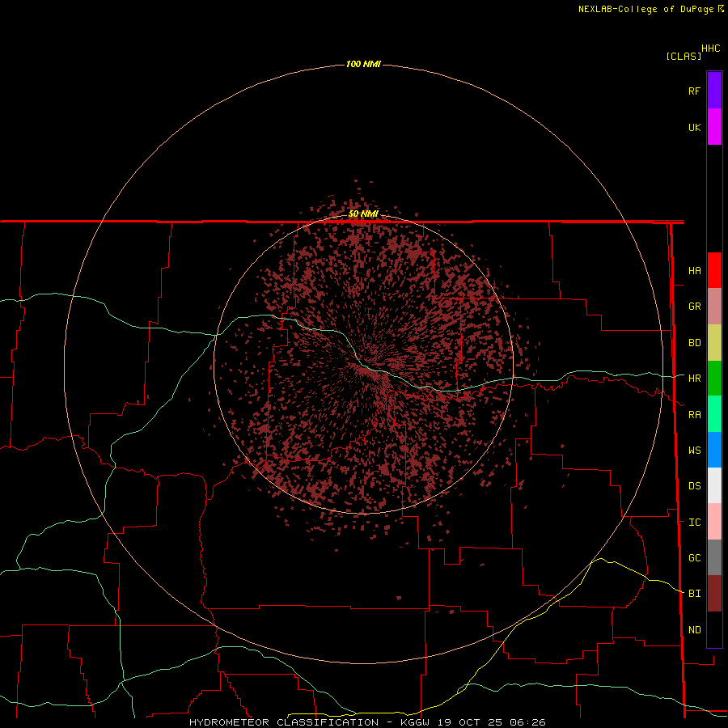Click the UK magenta color swatch
This screenshot has width=728, height=728.
[x=714, y=127]
